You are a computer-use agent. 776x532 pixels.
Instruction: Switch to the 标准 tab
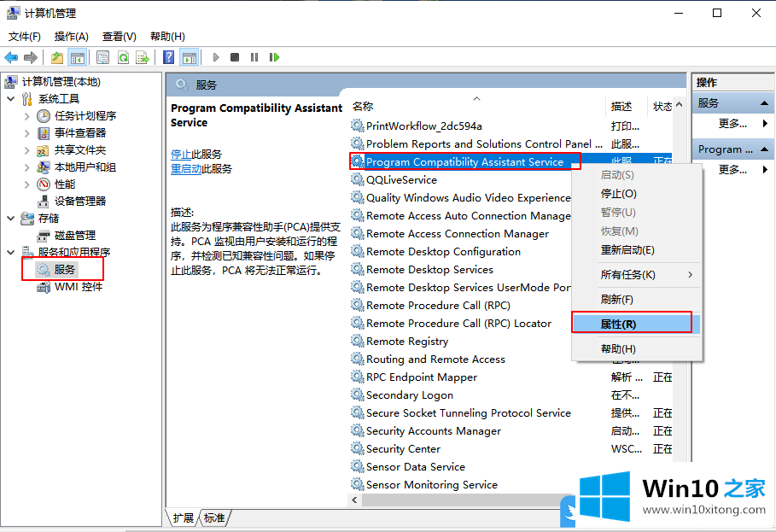click(214, 517)
